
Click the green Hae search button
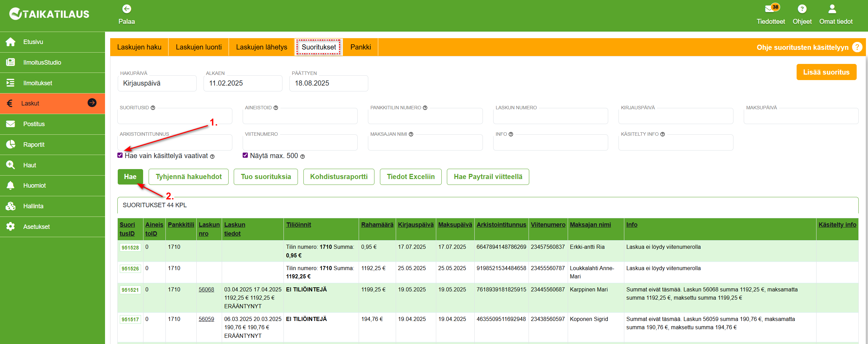(x=130, y=177)
